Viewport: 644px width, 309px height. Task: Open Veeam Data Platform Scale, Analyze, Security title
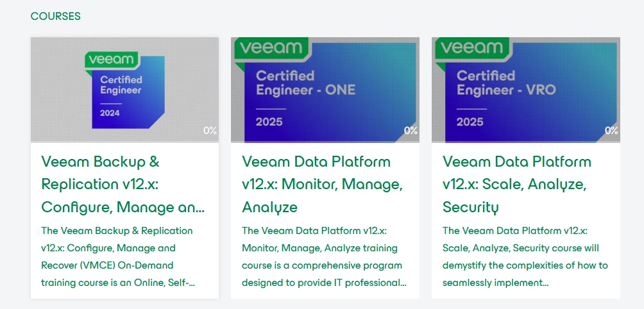pyautogui.click(x=517, y=184)
